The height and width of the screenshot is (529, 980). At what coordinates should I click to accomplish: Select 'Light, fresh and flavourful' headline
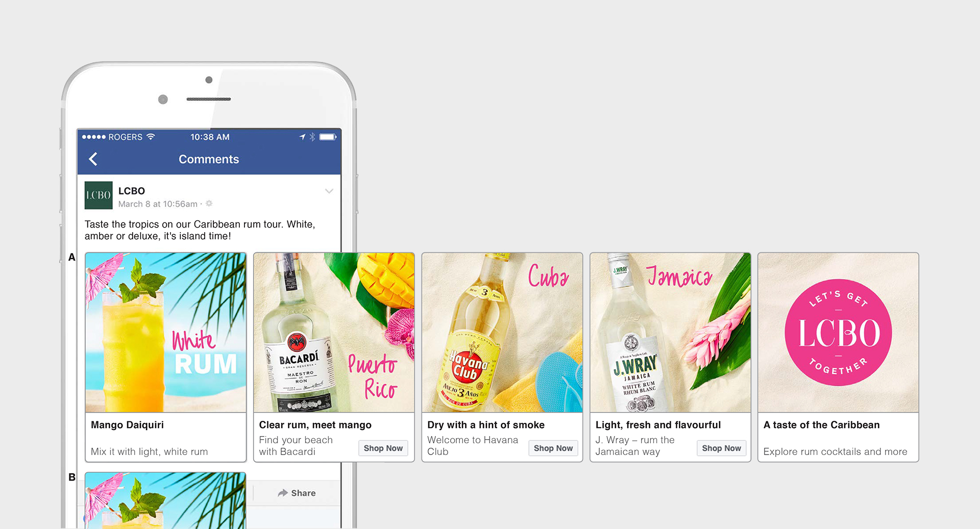coord(658,425)
